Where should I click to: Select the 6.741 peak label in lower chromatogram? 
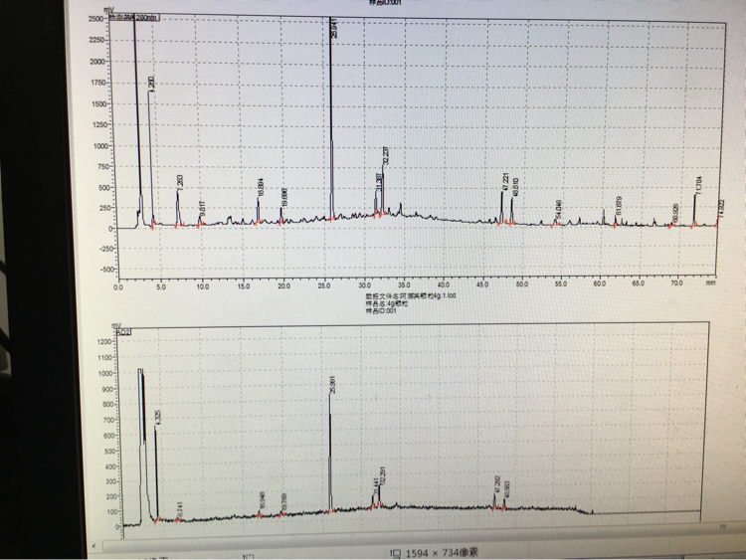point(179,509)
